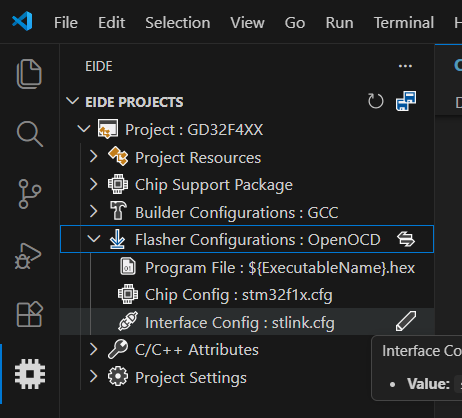Open the Run and Debug view

[x=28, y=256]
